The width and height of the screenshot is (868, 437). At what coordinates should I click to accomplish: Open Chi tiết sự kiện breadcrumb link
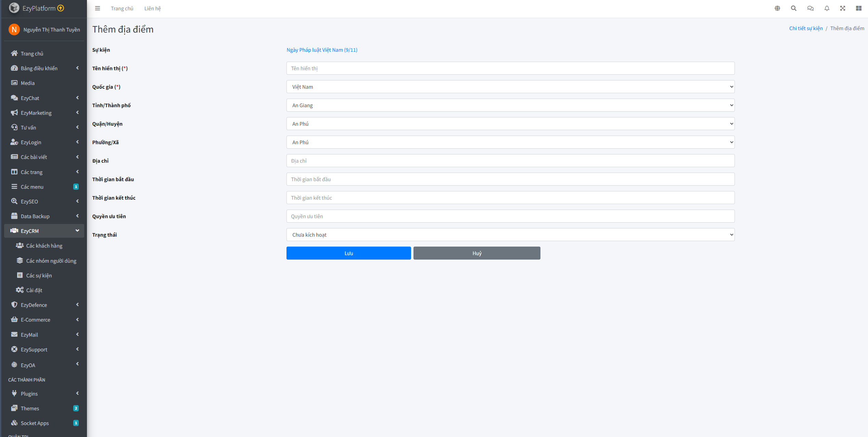coord(806,28)
